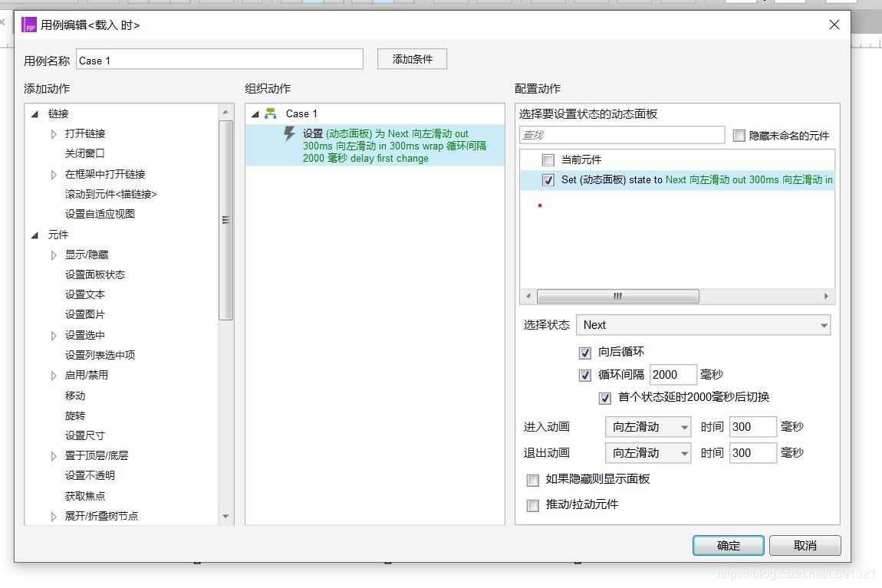Image resolution: width=882 pixels, height=588 pixels.
Task: Click the 用例名称 Case 1 input field
Action: [219, 60]
